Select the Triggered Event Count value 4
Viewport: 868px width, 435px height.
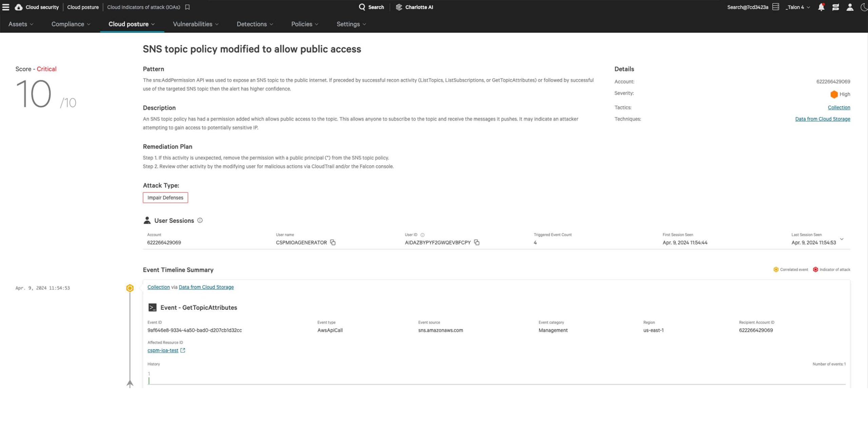click(535, 242)
